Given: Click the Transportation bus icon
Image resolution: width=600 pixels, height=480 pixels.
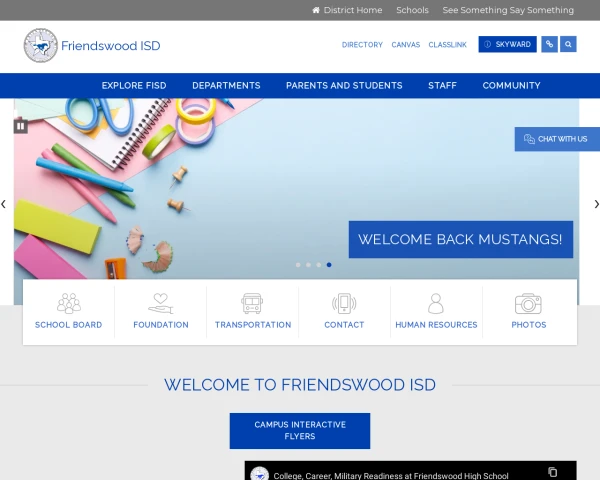Looking at the screenshot, I should click(x=252, y=303).
